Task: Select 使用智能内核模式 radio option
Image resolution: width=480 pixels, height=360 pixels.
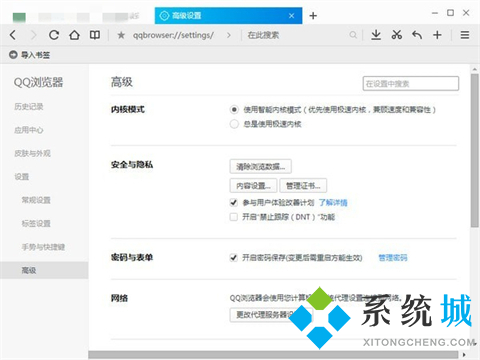Action: [234, 109]
